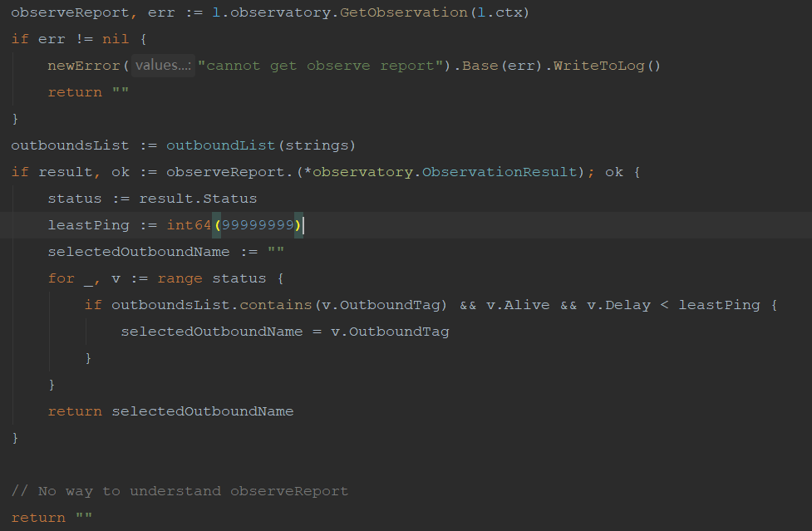This screenshot has width=812, height=531.
Task: Click result.Status on the status line
Action: click(x=198, y=199)
